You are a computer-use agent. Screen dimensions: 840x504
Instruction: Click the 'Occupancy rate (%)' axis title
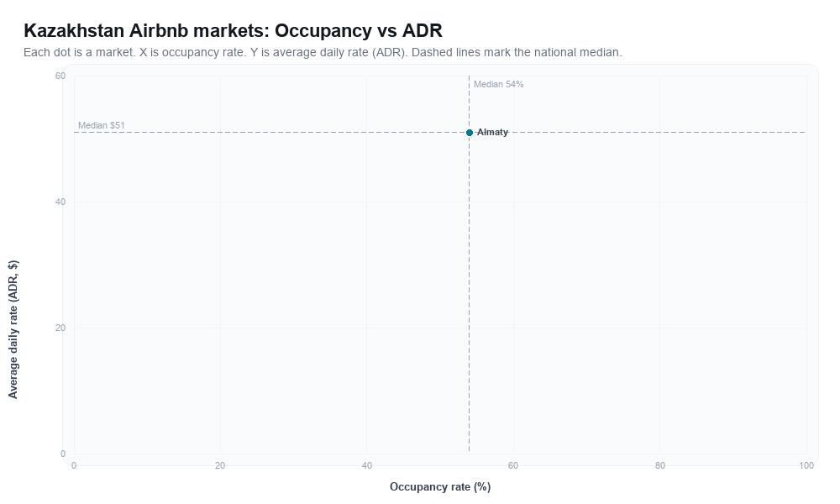440,487
